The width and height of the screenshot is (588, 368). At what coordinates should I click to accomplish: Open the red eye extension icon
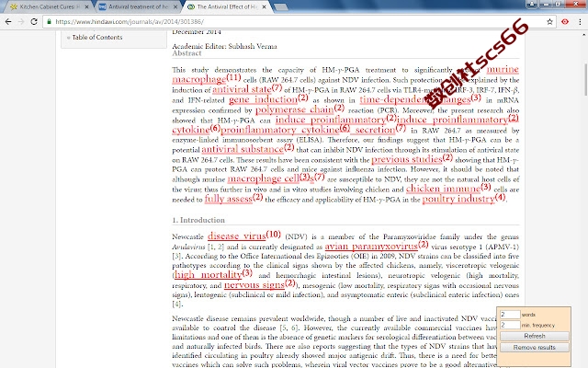(x=565, y=22)
